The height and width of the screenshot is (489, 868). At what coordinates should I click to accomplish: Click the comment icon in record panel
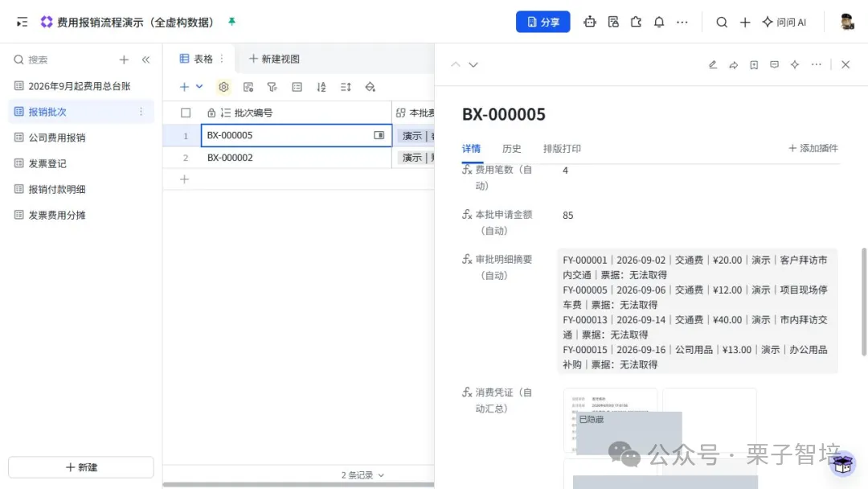point(775,65)
